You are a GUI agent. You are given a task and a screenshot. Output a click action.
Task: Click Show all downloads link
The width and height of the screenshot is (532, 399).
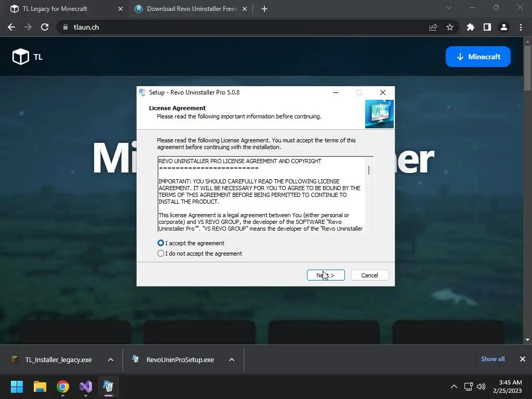coord(493,359)
